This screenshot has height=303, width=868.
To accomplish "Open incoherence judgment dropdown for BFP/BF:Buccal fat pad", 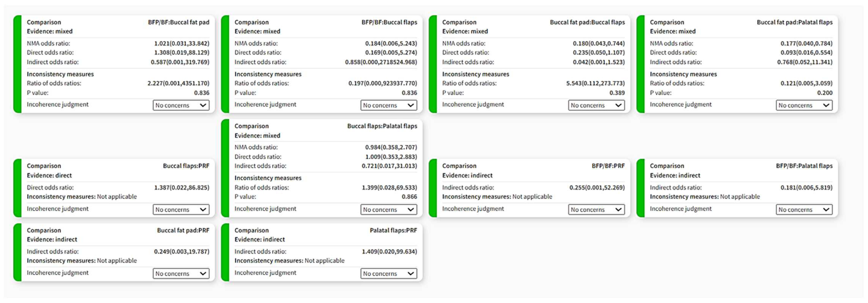I will [181, 105].
